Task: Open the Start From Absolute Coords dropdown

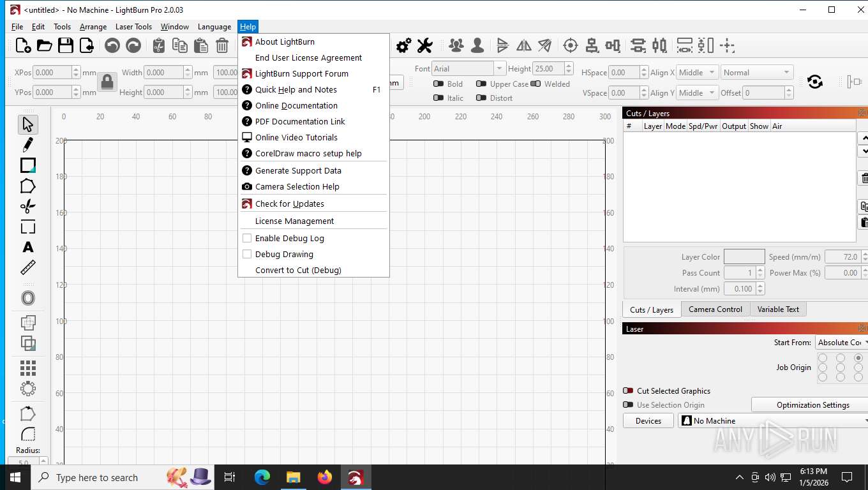Action: (x=841, y=343)
